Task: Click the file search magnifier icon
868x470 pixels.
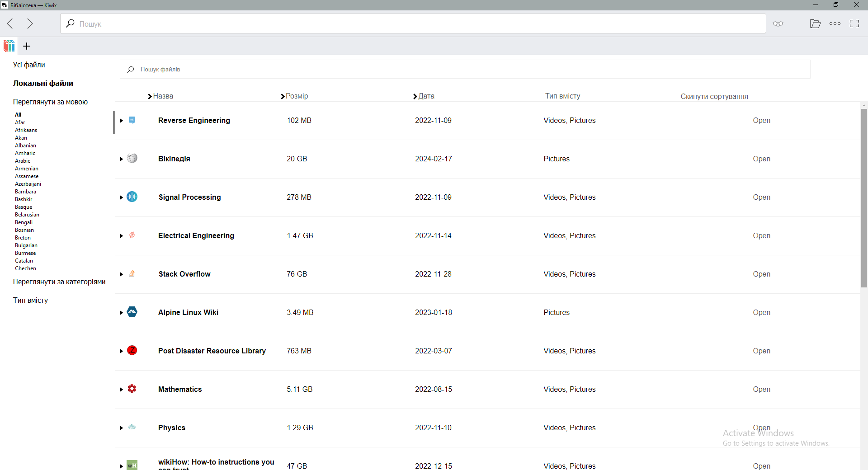Action: pyautogui.click(x=131, y=70)
